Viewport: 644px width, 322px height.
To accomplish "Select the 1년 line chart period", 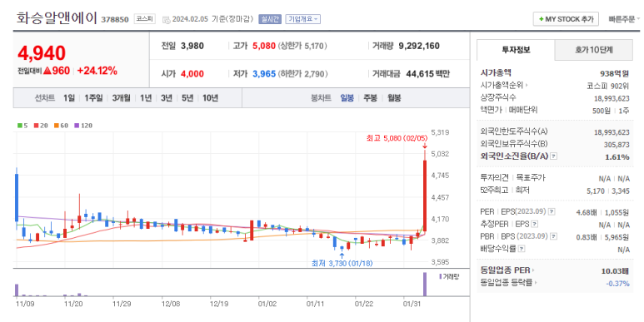I will click(x=146, y=98).
